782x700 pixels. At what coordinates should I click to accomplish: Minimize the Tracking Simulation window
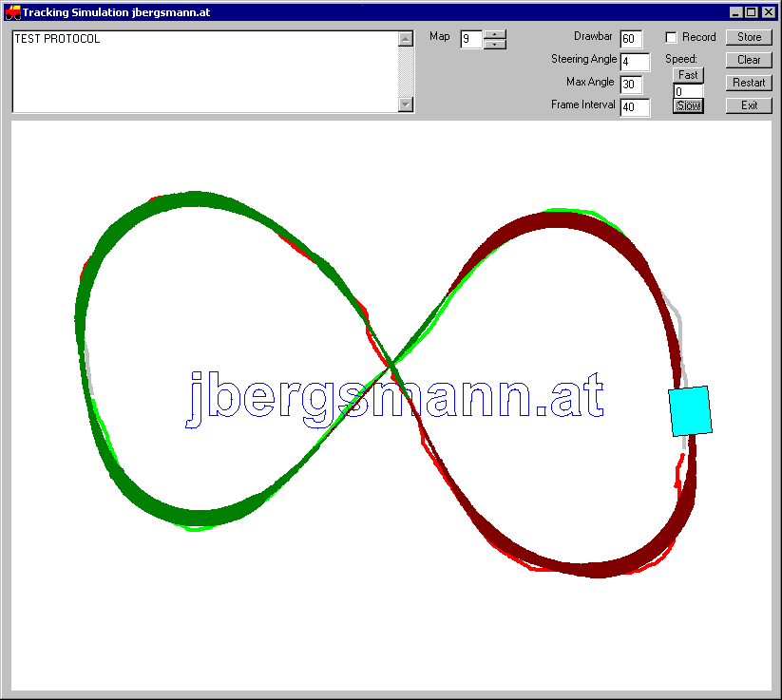click(735, 12)
